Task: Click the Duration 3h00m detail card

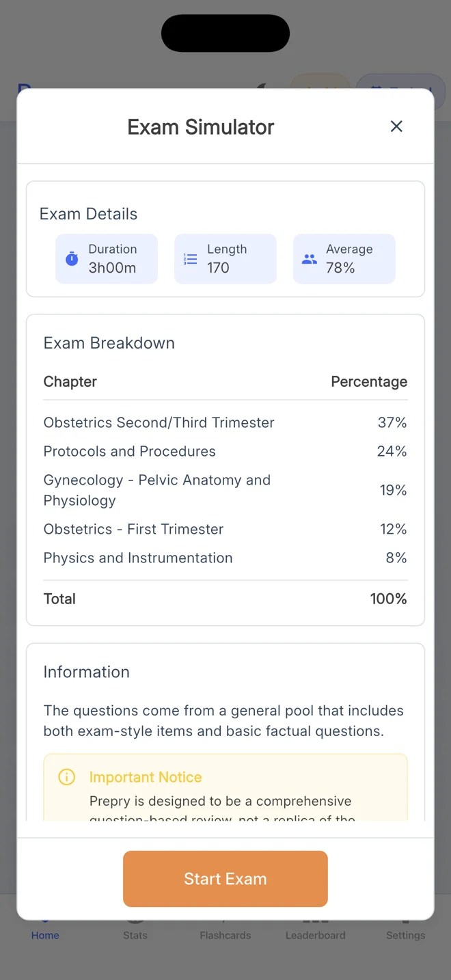Action: [x=107, y=258]
